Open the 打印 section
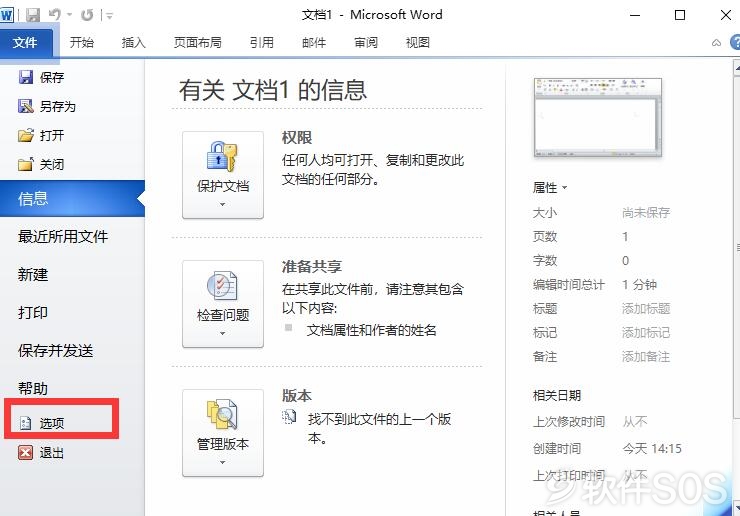Screen dimensions: 740x516 [33, 312]
